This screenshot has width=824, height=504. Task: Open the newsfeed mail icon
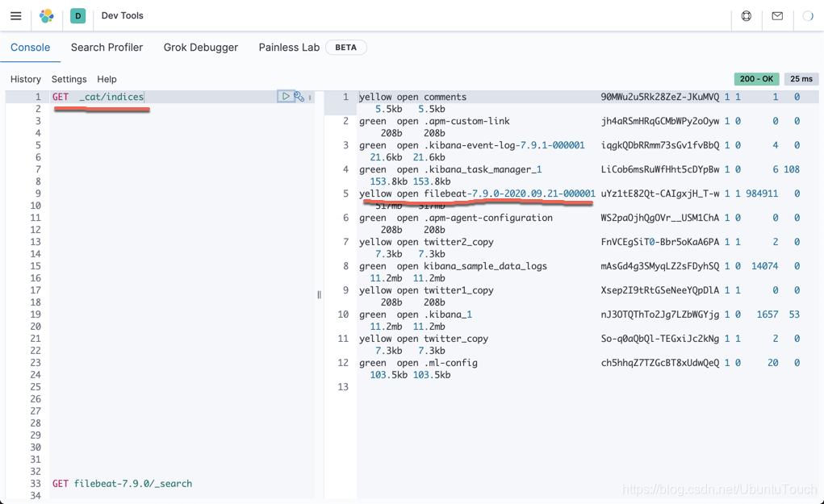point(777,16)
